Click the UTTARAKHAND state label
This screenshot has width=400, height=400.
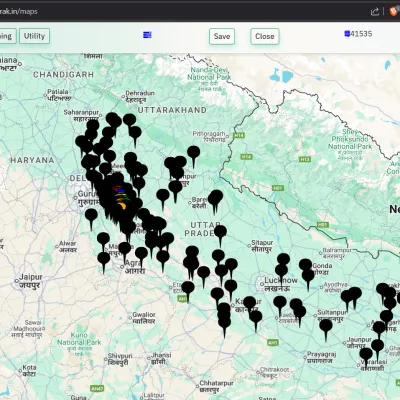[172, 110]
